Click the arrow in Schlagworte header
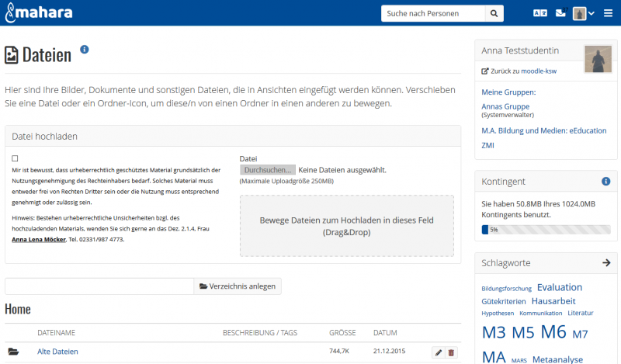 (x=606, y=262)
